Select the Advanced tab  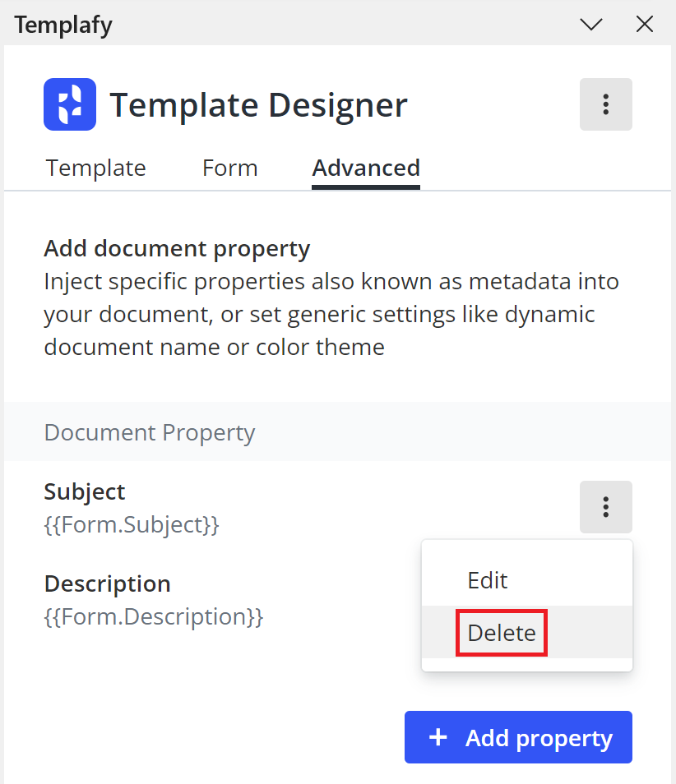[366, 168]
